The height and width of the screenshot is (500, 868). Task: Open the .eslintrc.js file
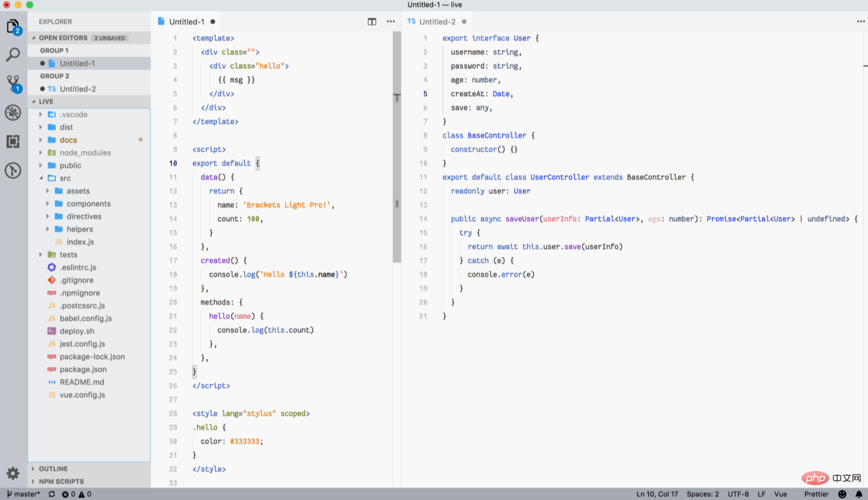89,267
